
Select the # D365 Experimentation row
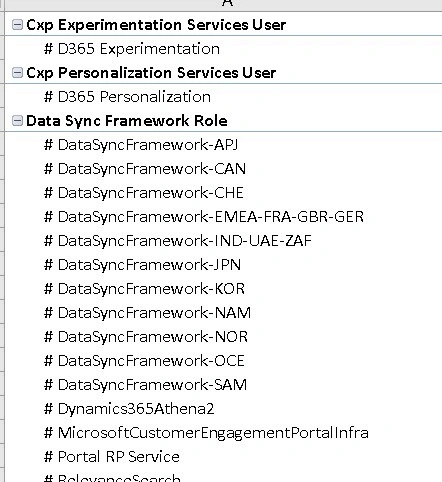tap(223, 48)
